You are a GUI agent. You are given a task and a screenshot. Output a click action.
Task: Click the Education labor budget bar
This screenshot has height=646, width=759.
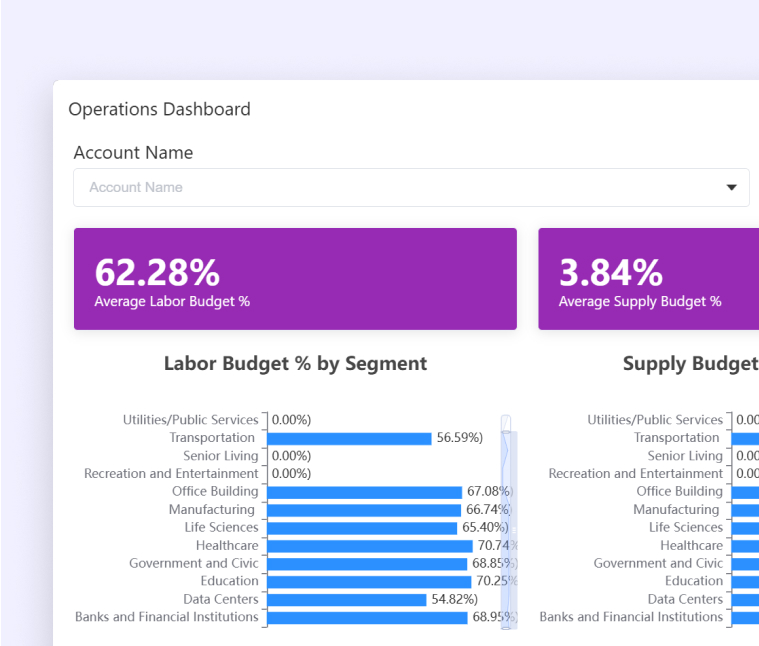[369, 582]
